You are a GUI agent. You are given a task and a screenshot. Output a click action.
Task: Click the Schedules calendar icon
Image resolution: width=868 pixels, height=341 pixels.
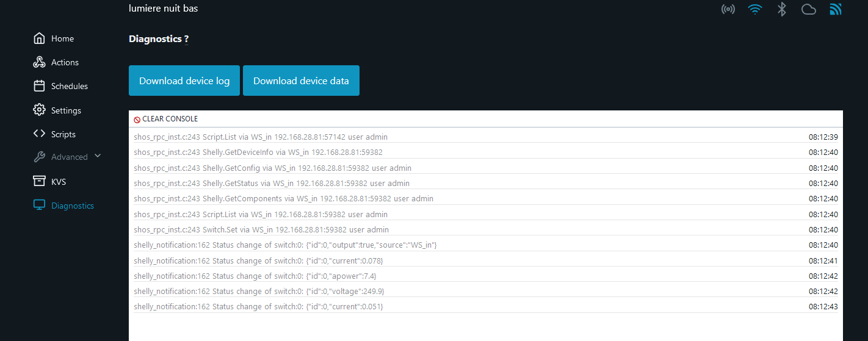pos(39,86)
